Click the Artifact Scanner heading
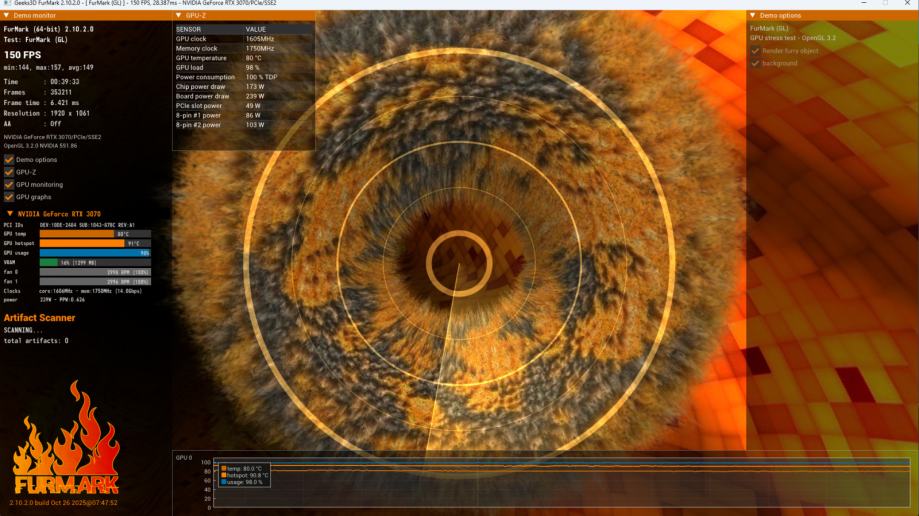The height and width of the screenshot is (516, 919). pos(39,318)
